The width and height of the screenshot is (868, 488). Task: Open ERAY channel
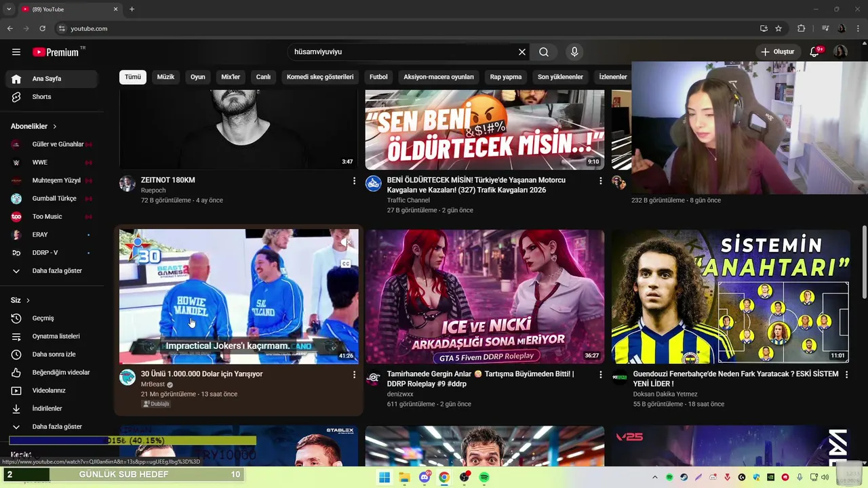52,235
